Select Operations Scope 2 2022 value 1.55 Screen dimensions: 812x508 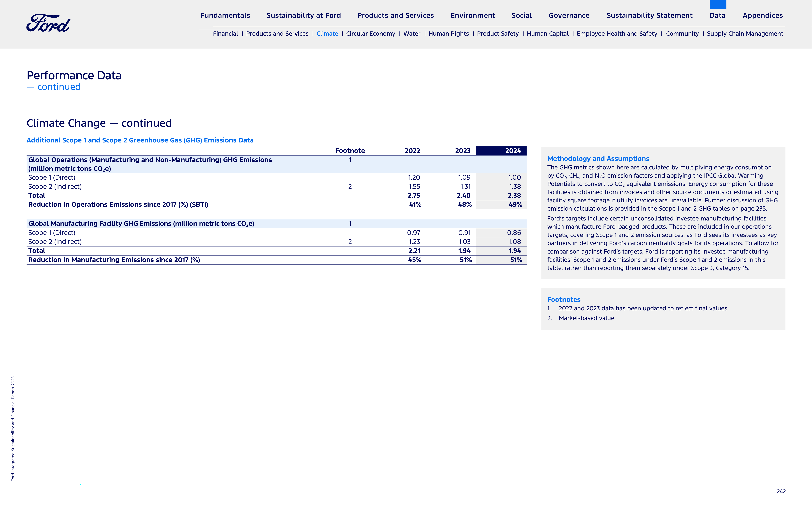tap(414, 187)
